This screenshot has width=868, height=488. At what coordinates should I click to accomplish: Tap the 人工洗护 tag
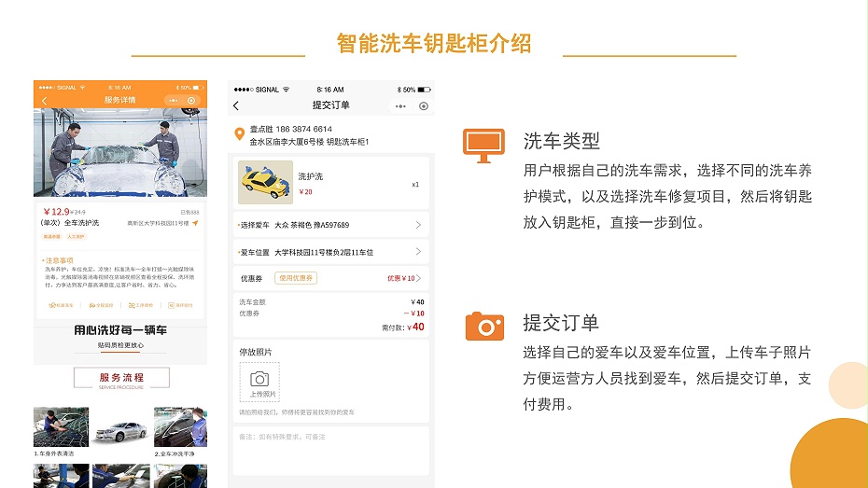[76, 237]
